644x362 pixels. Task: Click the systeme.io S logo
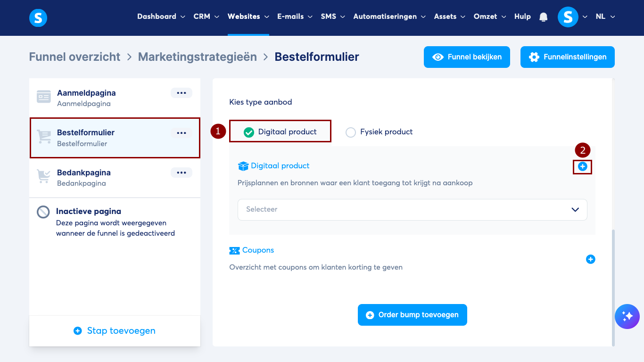coord(38,18)
